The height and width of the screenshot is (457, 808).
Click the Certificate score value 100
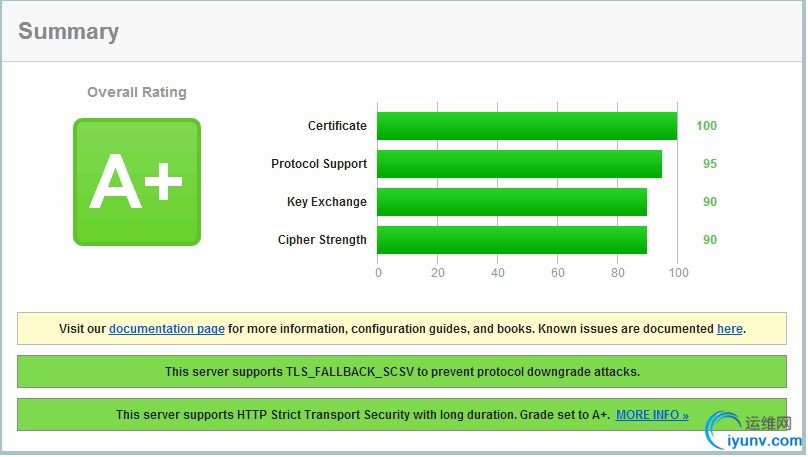[707, 126]
